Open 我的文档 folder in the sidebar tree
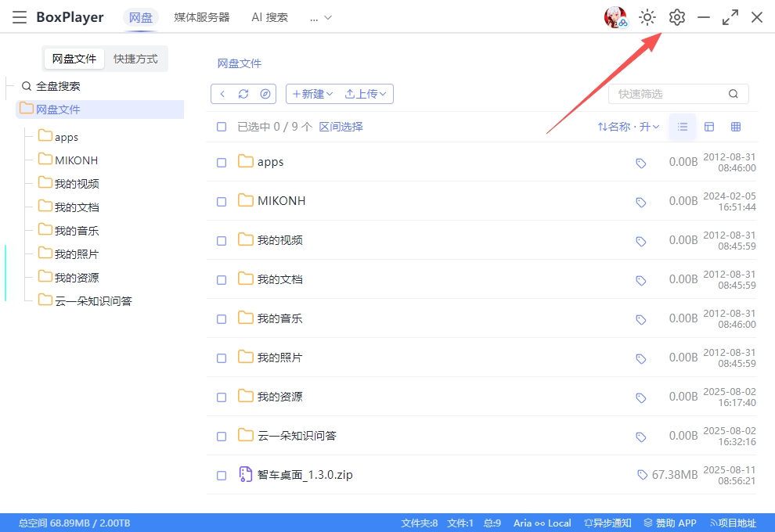Image resolution: width=775 pixels, height=532 pixels. [x=69, y=207]
